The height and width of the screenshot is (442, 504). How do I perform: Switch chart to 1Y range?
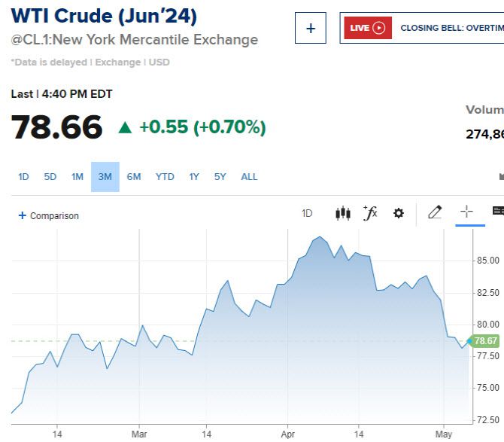coord(194,177)
